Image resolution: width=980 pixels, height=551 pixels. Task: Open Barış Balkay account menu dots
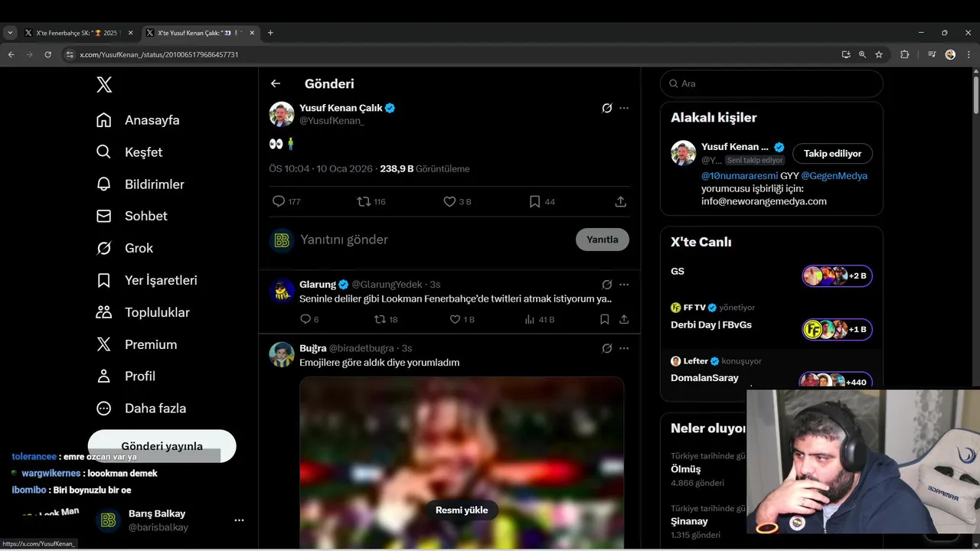[239, 520]
